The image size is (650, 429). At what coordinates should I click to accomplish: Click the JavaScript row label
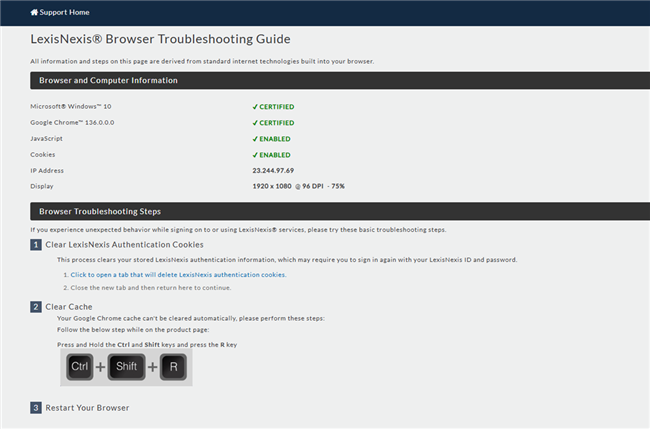(46, 138)
